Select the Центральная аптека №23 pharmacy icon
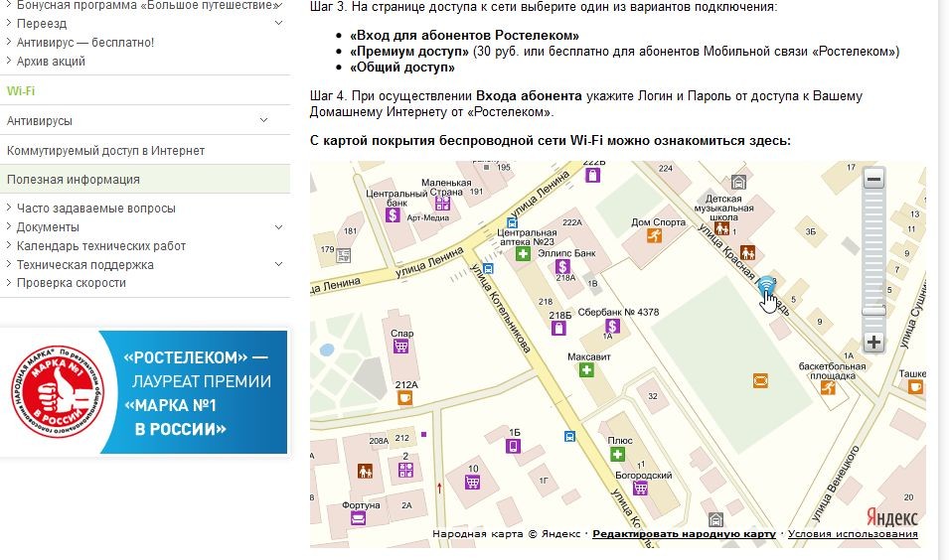This screenshot has height=560, width=949. point(523,254)
